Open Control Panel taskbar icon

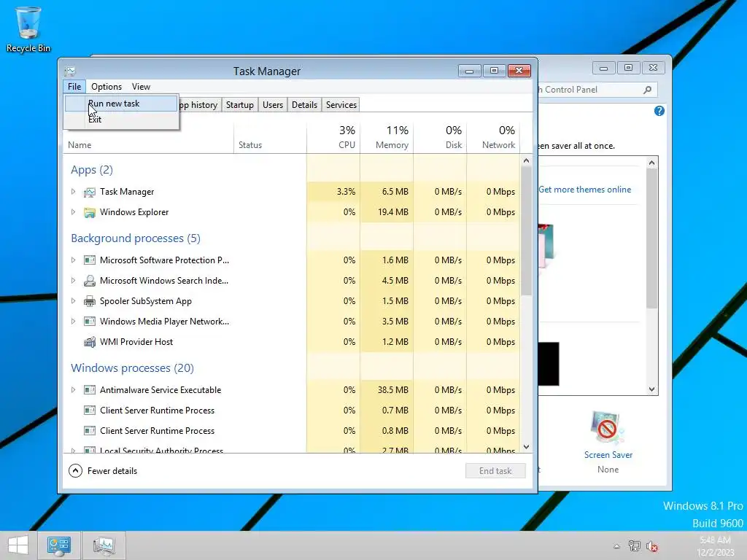[x=59, y=545]
